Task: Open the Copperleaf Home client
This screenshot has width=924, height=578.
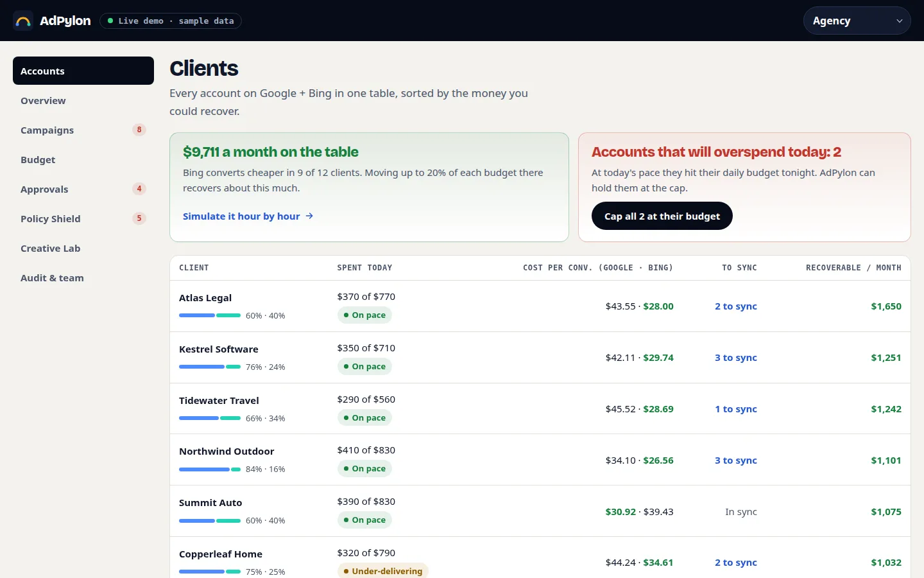Action: 540,557
